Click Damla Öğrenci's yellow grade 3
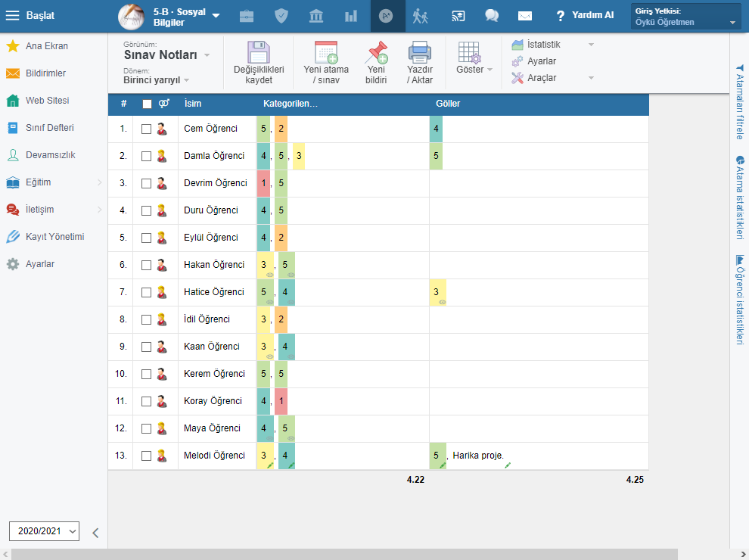 click(299, 156)
